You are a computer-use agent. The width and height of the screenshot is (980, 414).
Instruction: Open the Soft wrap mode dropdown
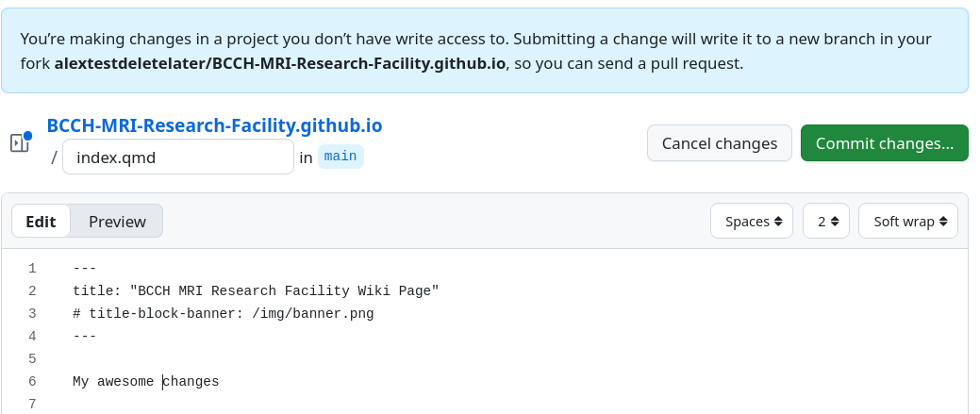pyautogui.click(x=907, y=222)
